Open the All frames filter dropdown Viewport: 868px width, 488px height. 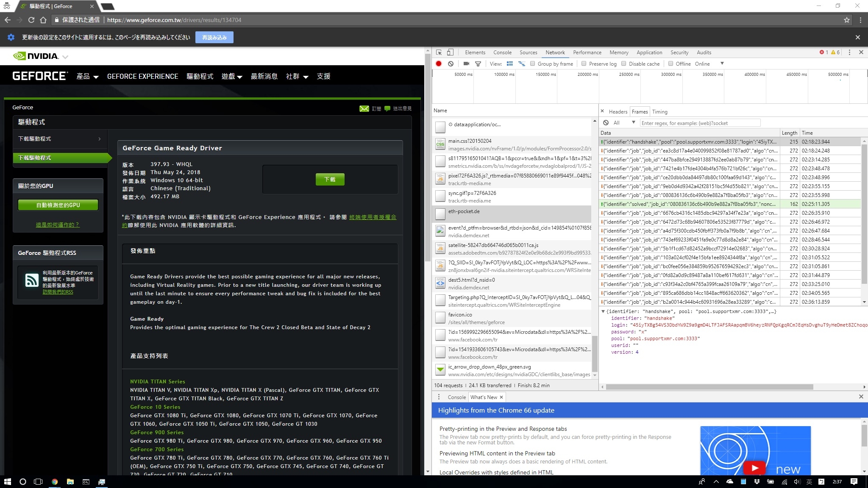[624, 123]
